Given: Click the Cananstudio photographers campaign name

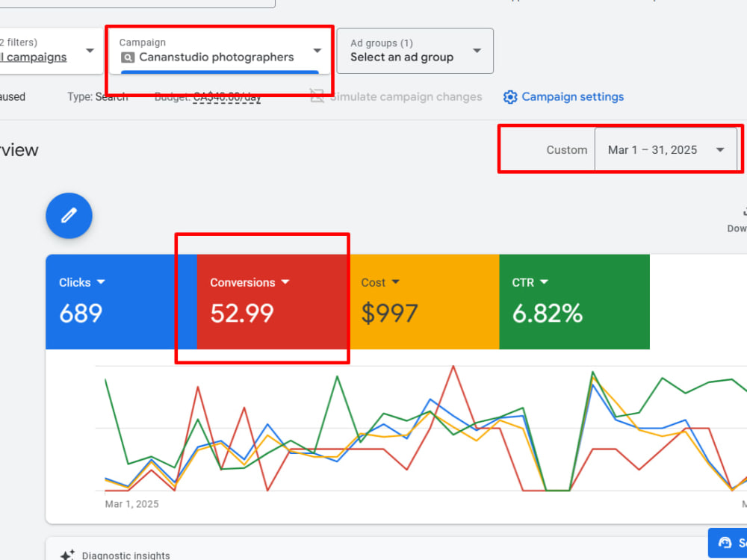Looking at the screenshot, I should (217, 57).
